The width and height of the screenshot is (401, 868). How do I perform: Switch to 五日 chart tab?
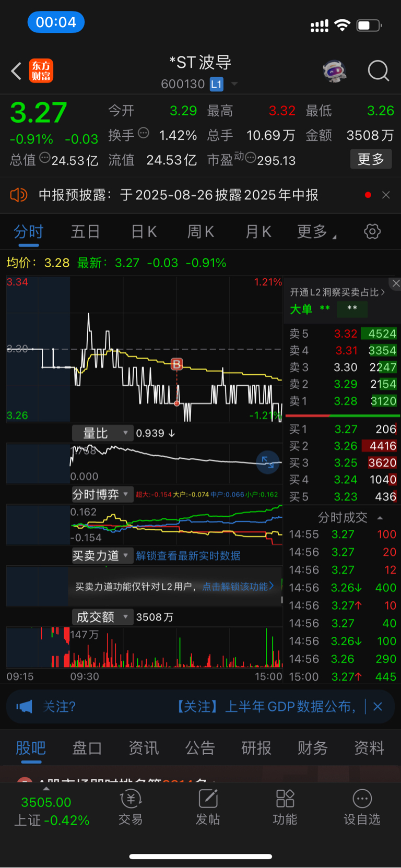coord(85,231)
